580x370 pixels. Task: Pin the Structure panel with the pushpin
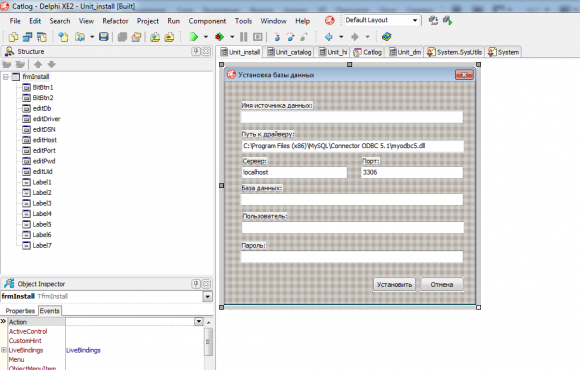point(196,51)
